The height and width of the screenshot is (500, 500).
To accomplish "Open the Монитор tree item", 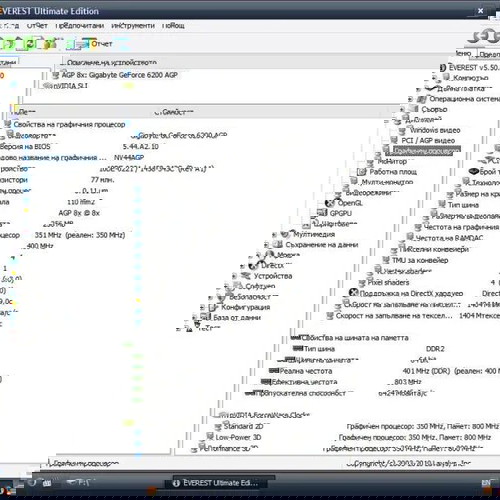I will pyautogui.click(x=392, y=162).
